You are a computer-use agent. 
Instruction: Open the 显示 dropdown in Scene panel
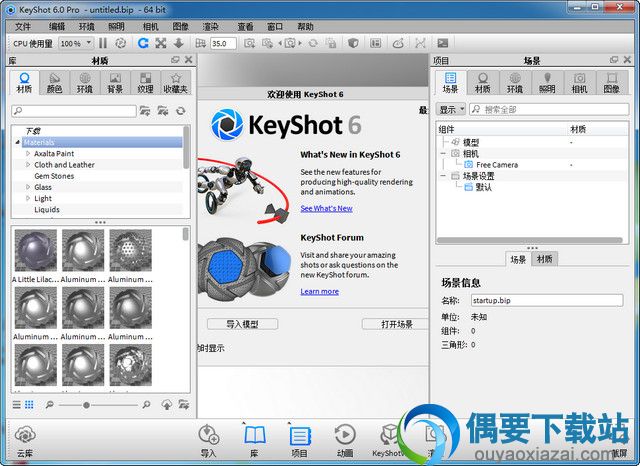coord(450,109)
